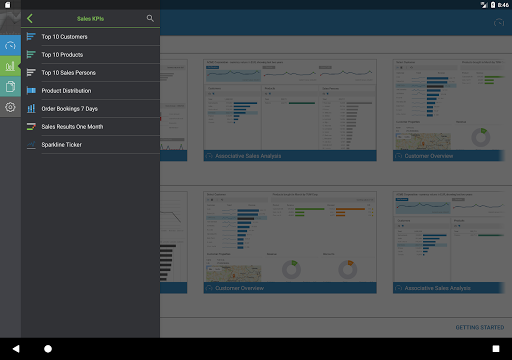Viewport: 512px width, 360px height.
Task: Open search in Sales KPIs panel
Action: click(150, 18)
